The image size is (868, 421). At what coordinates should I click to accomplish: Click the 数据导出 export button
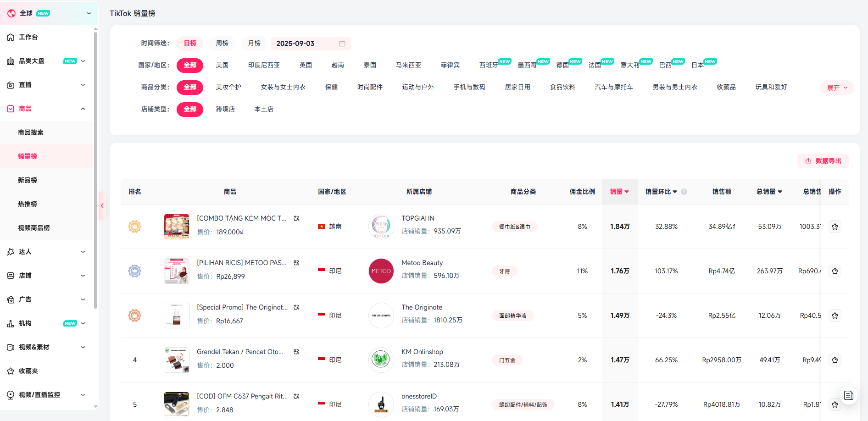[x=823, y=161]
